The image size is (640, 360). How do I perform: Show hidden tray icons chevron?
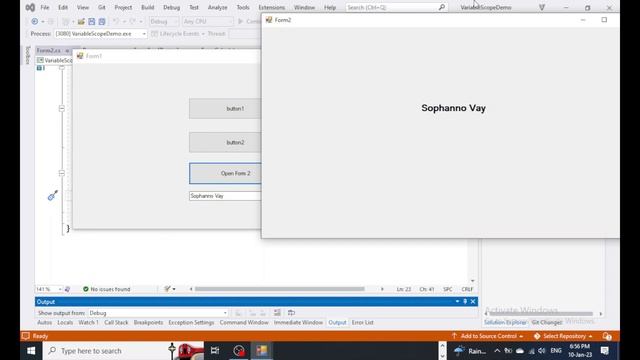(497, 351)
